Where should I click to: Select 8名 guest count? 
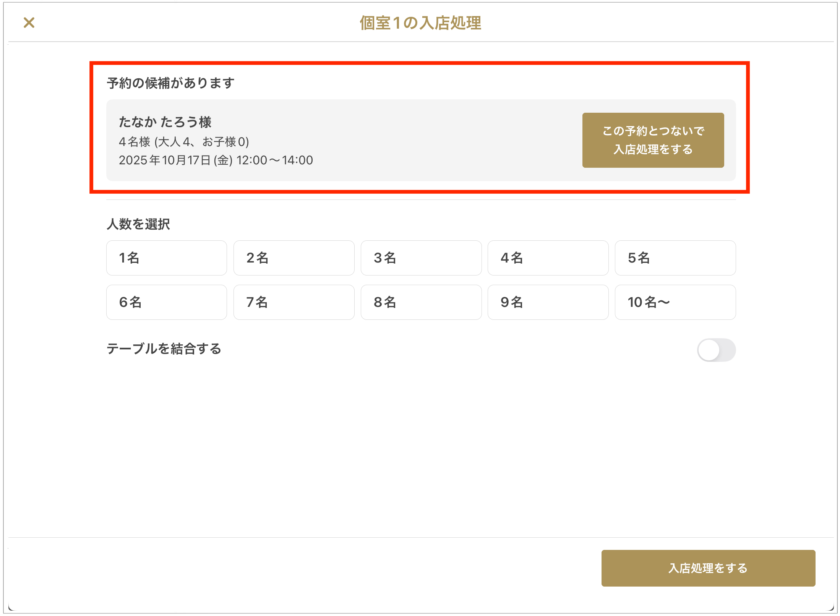(x=421, y=302)
